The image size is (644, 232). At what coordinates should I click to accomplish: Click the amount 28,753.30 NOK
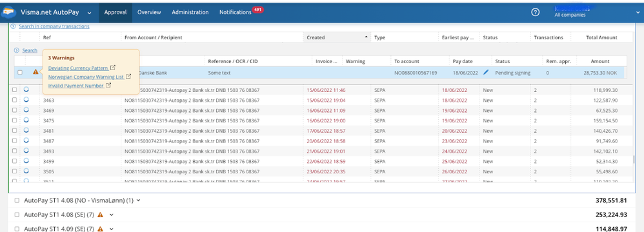click(601, 73)
